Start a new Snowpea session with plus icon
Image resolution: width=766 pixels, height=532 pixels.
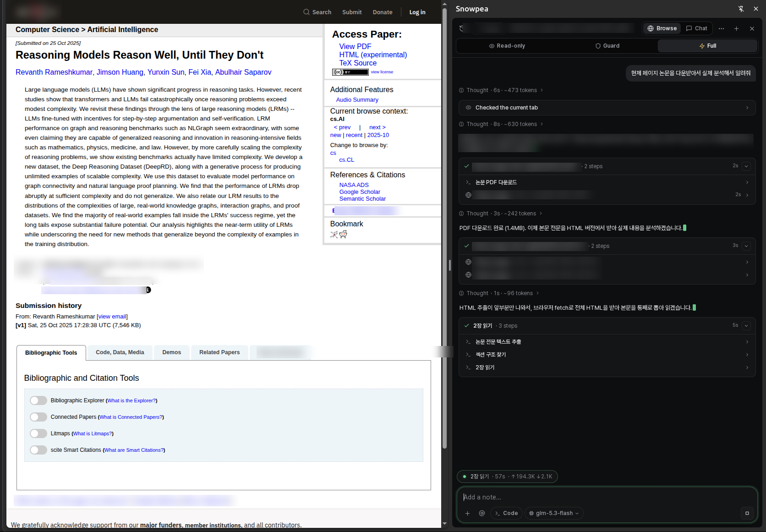coord(736,28)
